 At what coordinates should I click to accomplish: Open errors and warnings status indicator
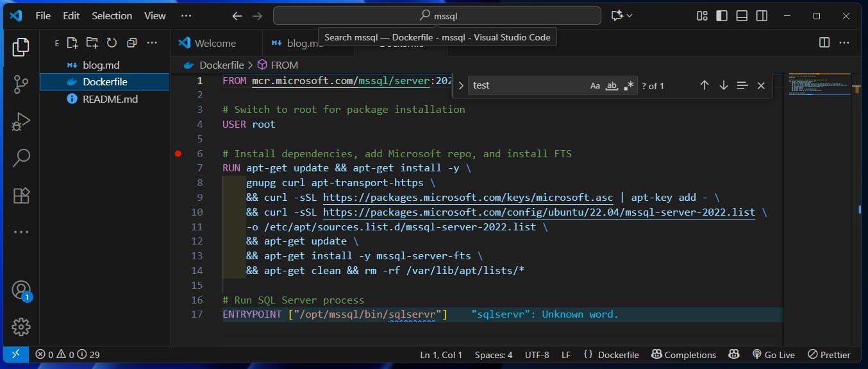[x=67, y=354]
